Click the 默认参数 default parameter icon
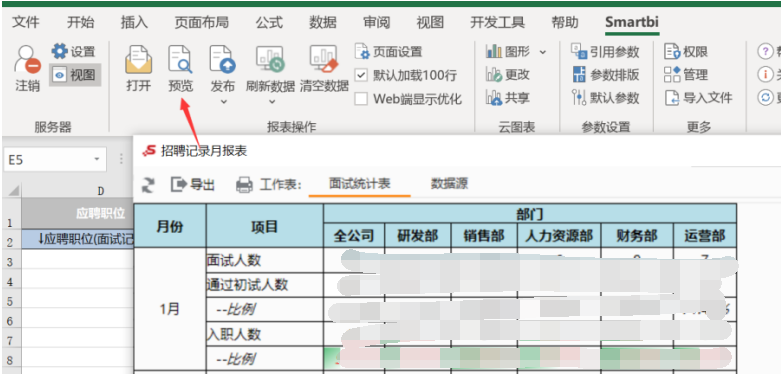The width and height of the screenshot is (781, 379). (x=579, y=98)
